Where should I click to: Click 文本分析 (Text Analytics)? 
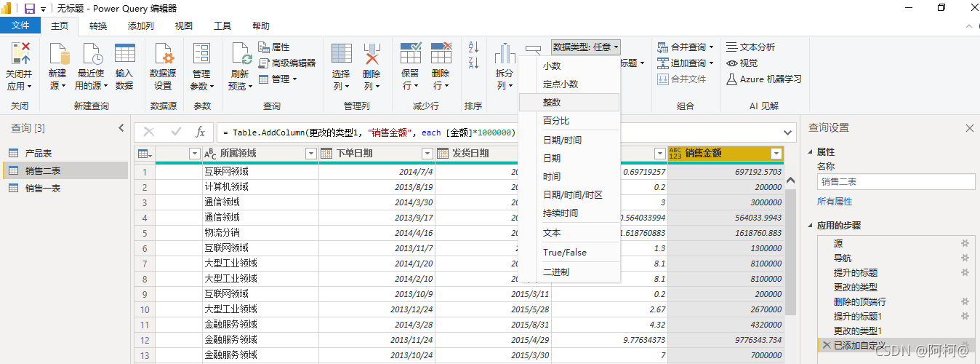click(x=751, y=47)
